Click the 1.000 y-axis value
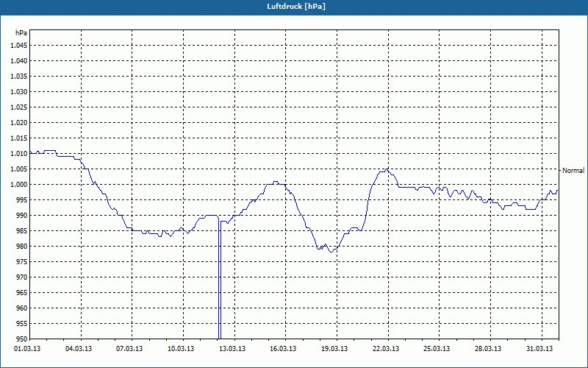The width and height of the screenshot is (588, 368). pos(18,185)
